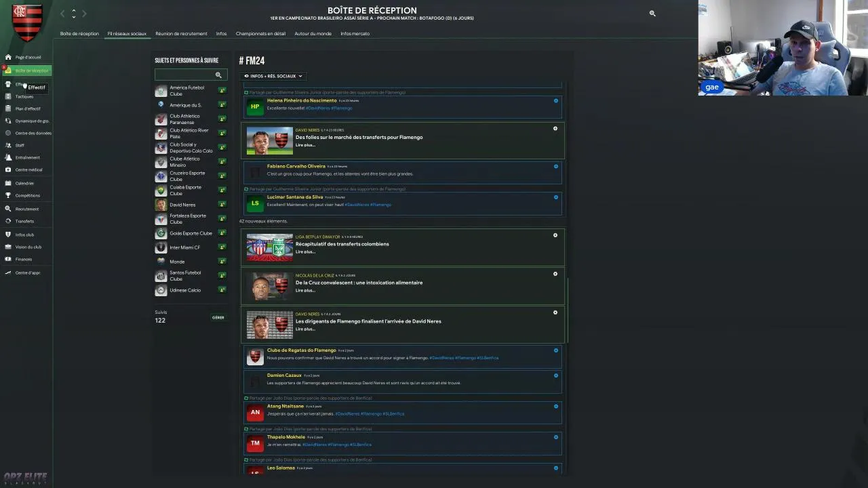
Task: Load the 42 nouveaux éléments link
Action: tap(263, 221)
